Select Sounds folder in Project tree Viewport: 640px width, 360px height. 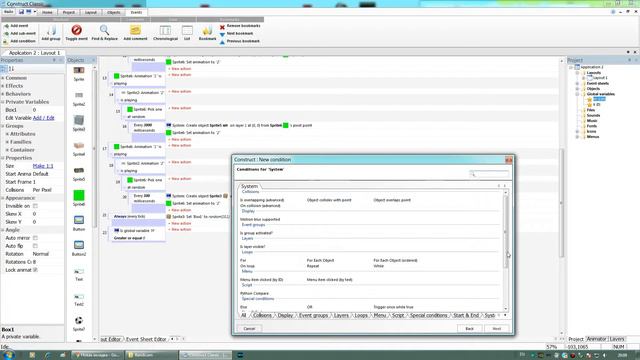[x=593, y=116]
